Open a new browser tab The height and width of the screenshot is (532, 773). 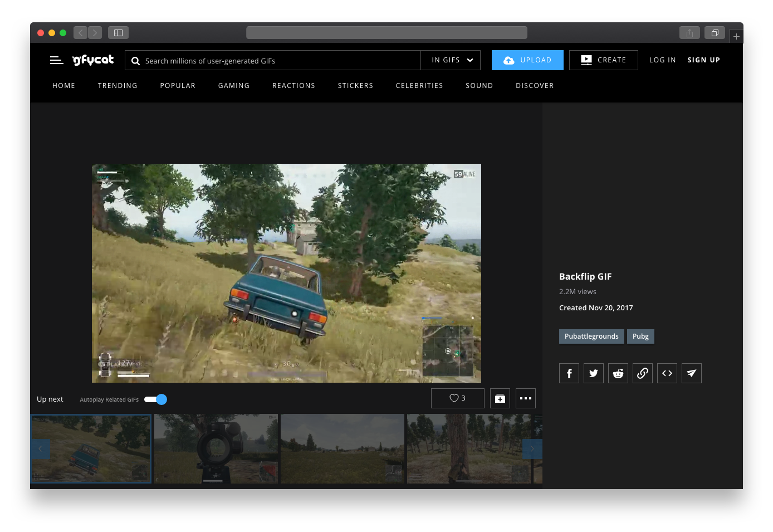coord(736,36)
